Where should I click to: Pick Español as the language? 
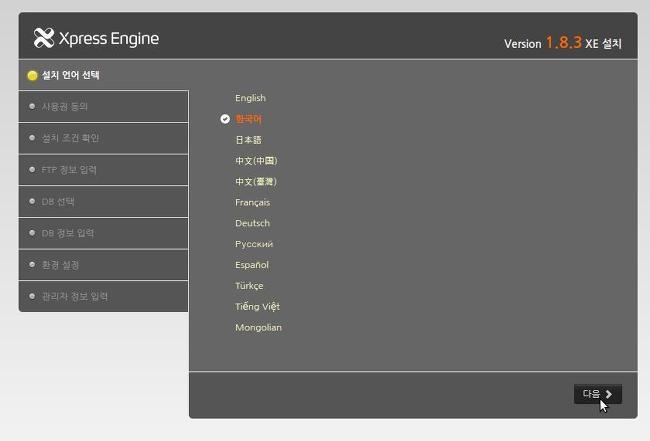252,265
